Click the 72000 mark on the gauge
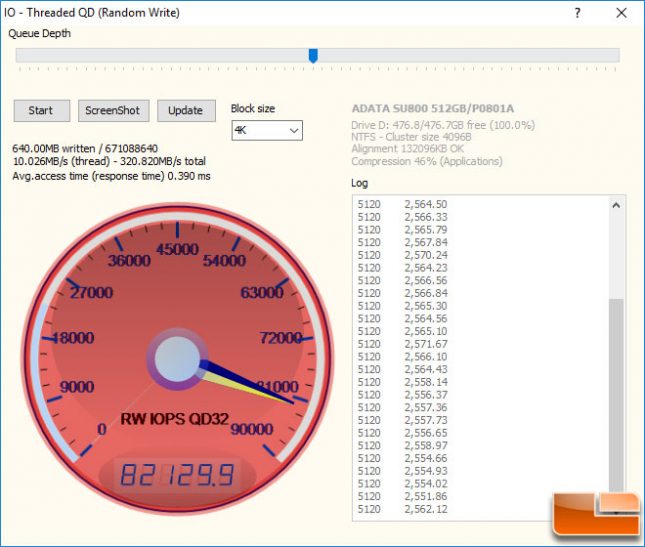 pyautogui.click(x=281, y=338)
